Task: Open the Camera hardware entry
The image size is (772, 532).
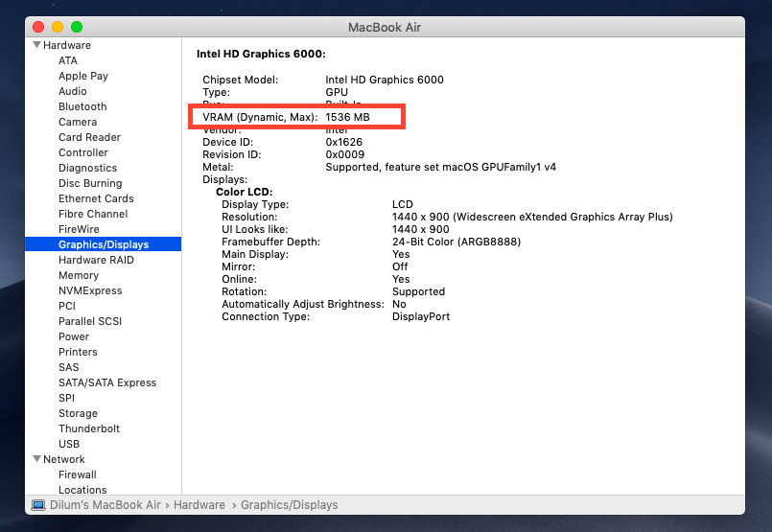Action: 78,122
